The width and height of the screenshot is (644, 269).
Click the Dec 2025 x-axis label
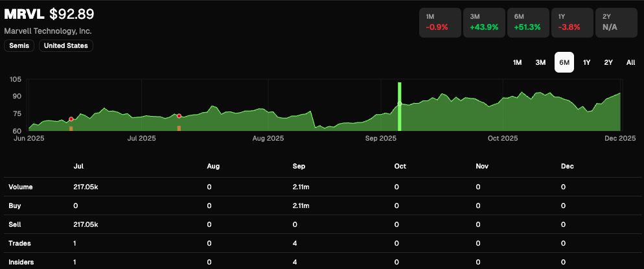pos(620,139)
